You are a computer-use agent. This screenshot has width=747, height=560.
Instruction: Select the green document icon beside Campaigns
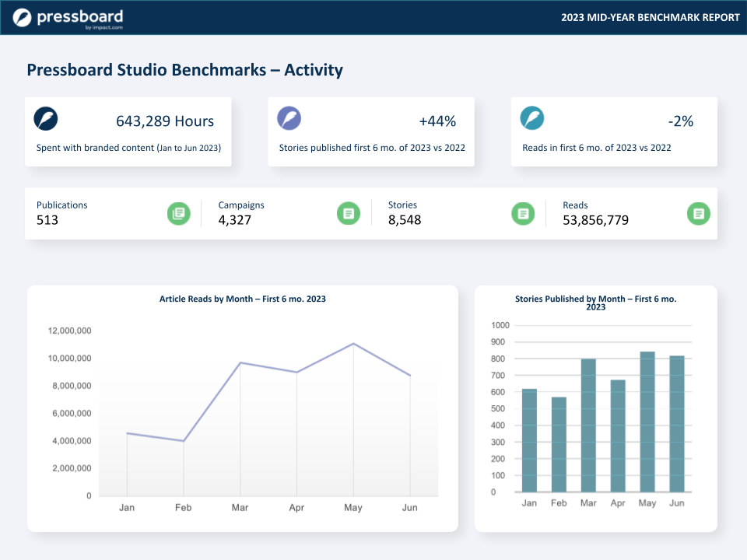(x=349, y=213)
